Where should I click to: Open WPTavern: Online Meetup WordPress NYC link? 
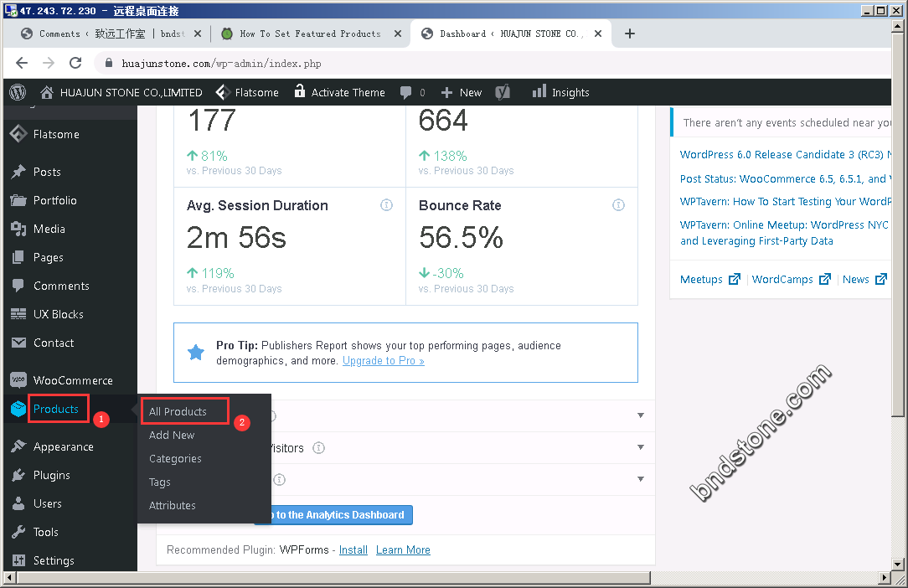(x=784, y=233)
